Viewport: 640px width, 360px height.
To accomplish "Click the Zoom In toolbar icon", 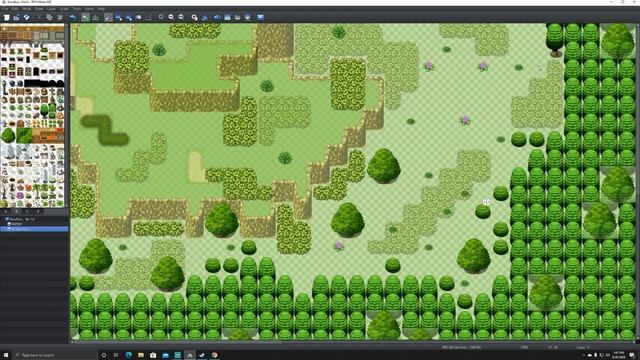I will [x=161, y=17].
